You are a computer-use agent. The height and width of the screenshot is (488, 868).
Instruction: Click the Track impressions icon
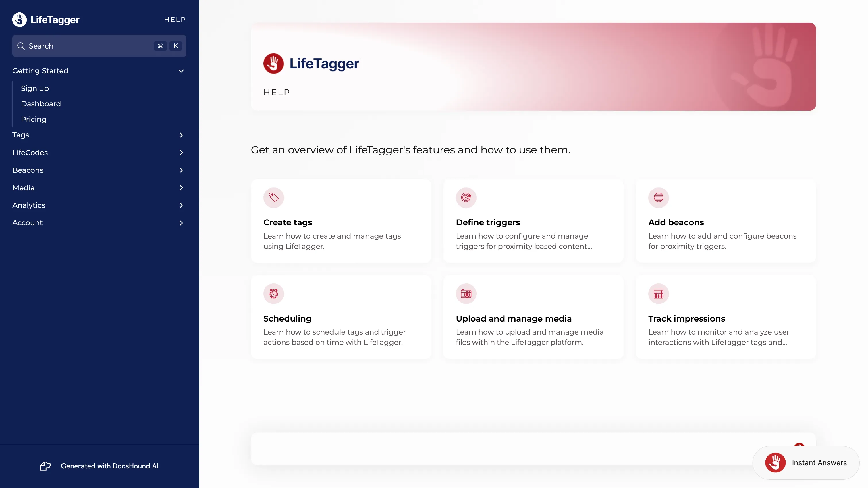pyautogui.click(x=658, y=293)
